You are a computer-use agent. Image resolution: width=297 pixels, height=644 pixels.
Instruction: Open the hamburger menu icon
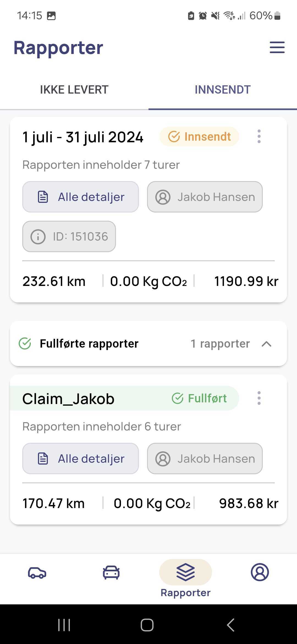click(277, 47)
